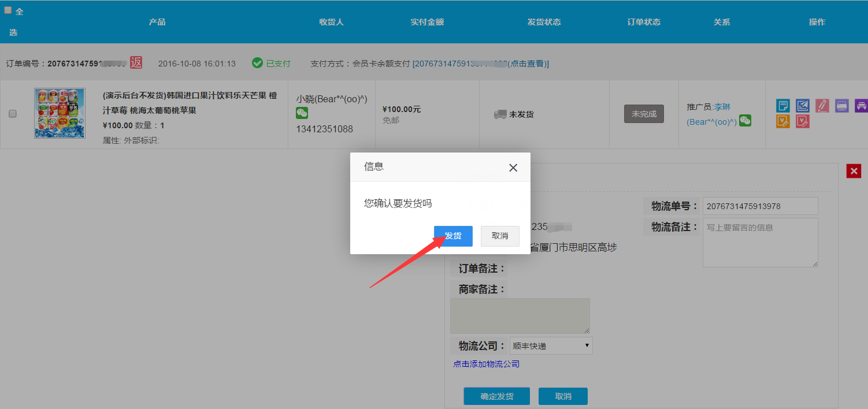Click the 确定发货 button
The image size is (868, 409).
point(496,396)
